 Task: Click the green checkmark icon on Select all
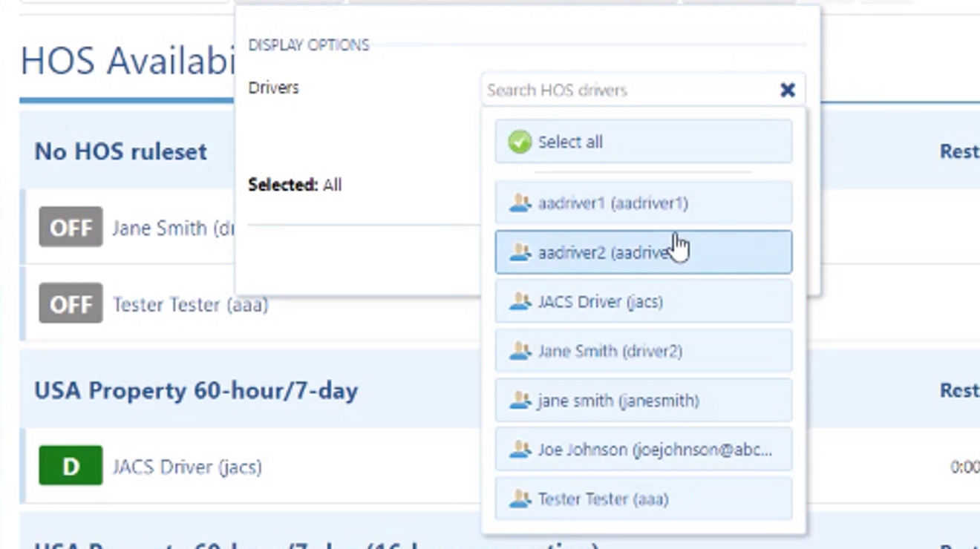(519, 142)
